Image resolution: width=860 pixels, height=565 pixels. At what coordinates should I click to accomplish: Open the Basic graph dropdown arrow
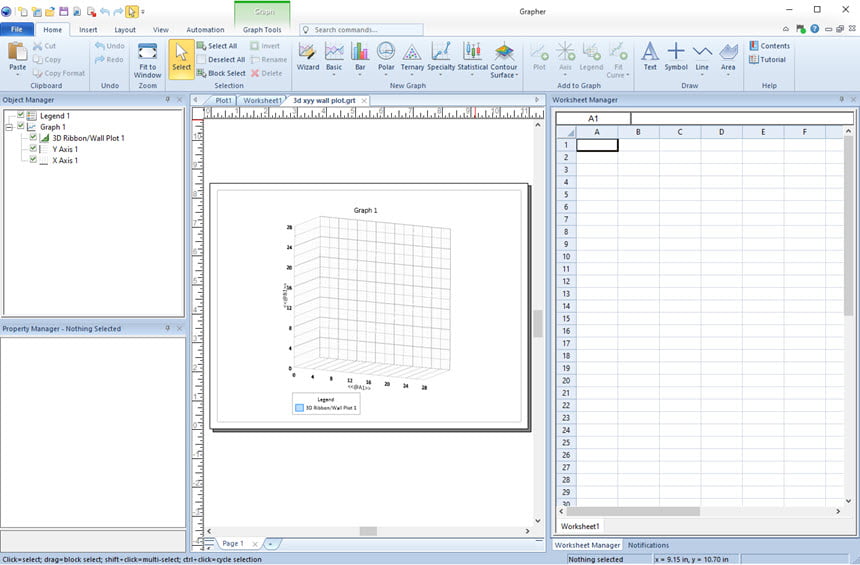[x=333, y=75]
